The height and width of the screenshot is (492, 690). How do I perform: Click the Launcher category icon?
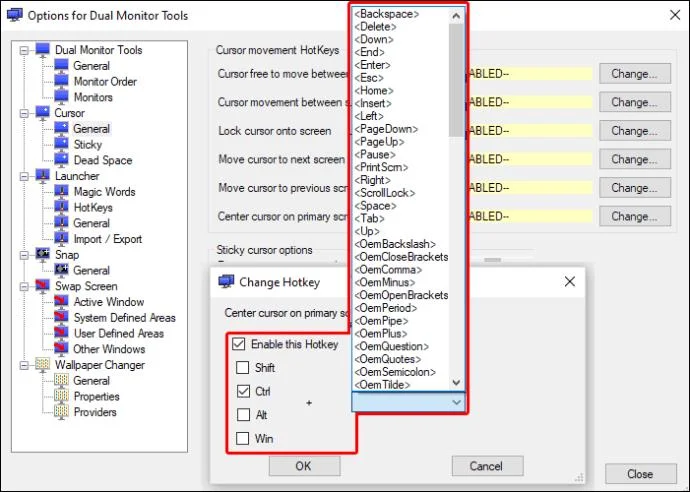(x=43, y=176)
